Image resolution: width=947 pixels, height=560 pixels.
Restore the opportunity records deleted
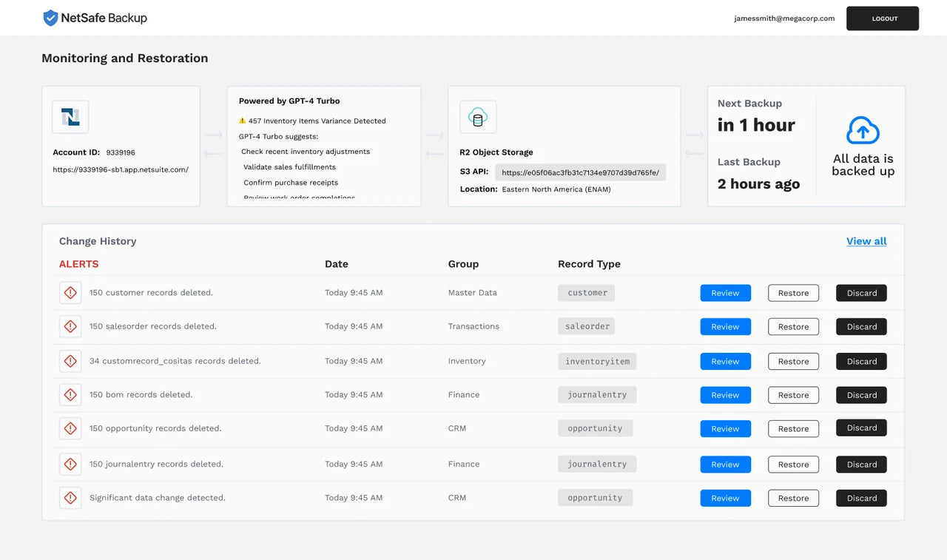(x=793, y=428)
